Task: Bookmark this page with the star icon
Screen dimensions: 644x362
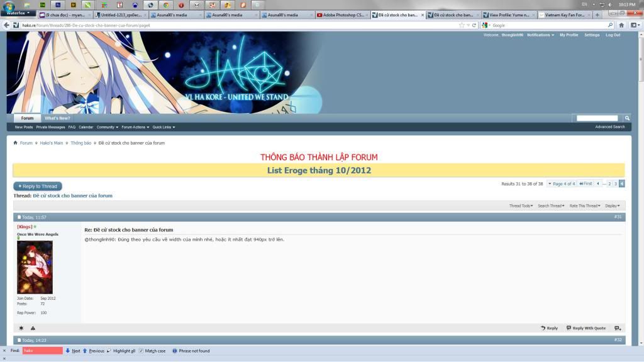Action: [x=462, y=25]
